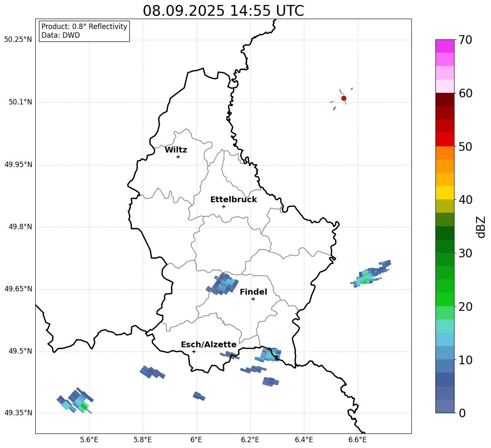Click the bright green swatch above 20
491x448 pixels.
coord(445,299)
